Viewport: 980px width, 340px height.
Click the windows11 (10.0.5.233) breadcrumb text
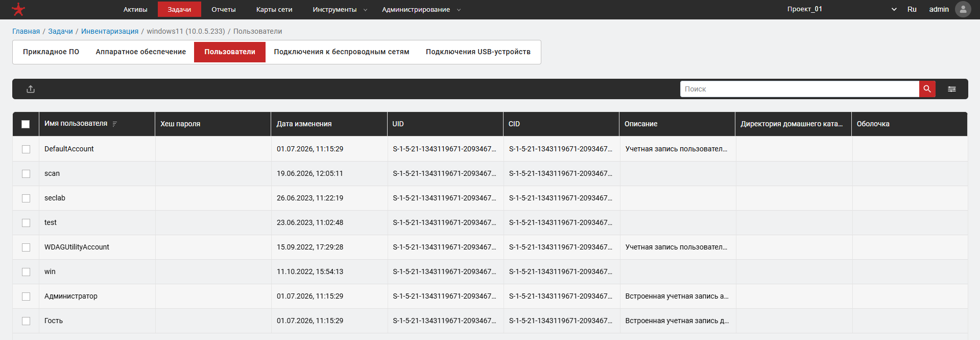click(186, 31)
